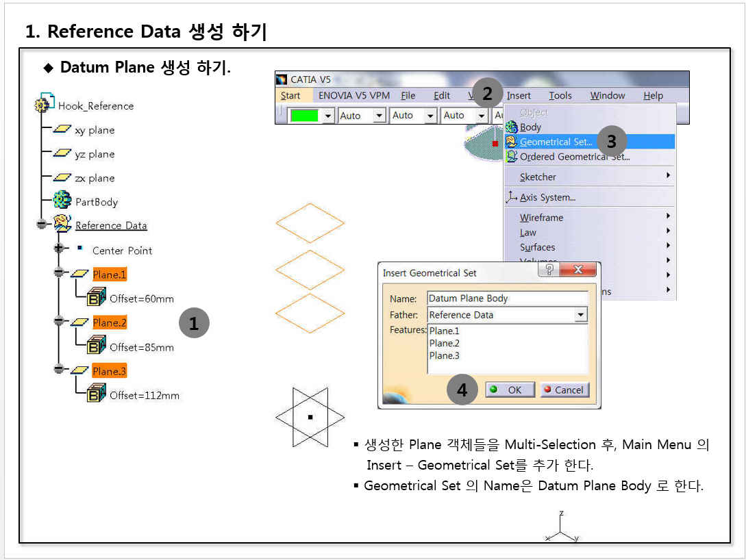Open the Wireframe submenu
The image size is (746, 560).
[541, 218]
